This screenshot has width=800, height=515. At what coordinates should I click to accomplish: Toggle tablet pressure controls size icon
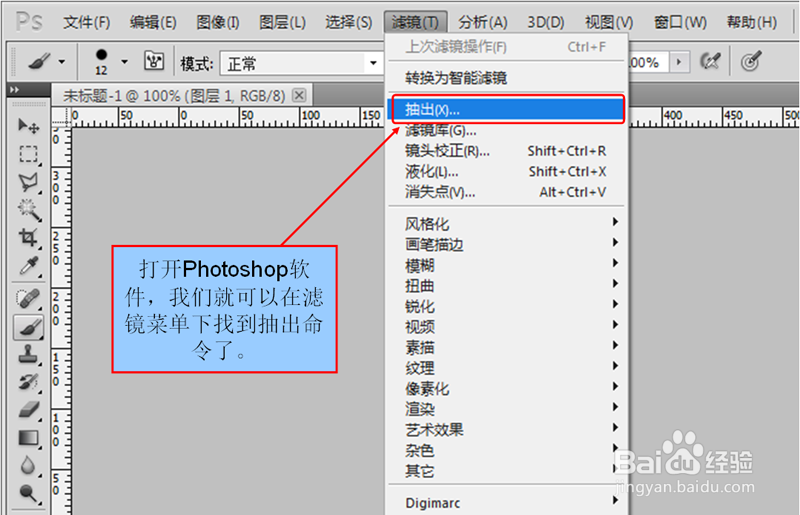pos(751,62)
